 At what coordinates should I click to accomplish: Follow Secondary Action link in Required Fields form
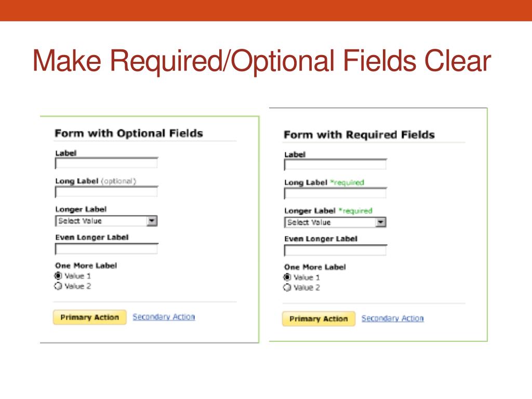click(393, 318)
